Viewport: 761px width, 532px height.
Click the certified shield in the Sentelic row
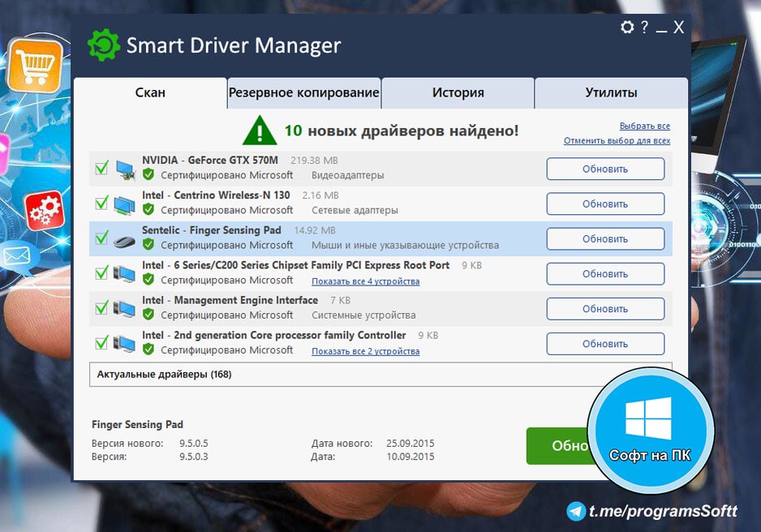click(x=148, y=244)
